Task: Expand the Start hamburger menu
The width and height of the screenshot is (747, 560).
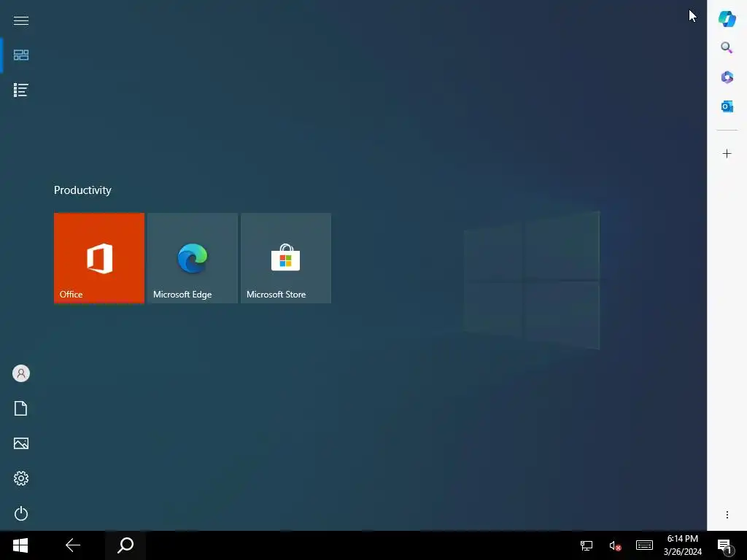Action: tap(21, 20)
